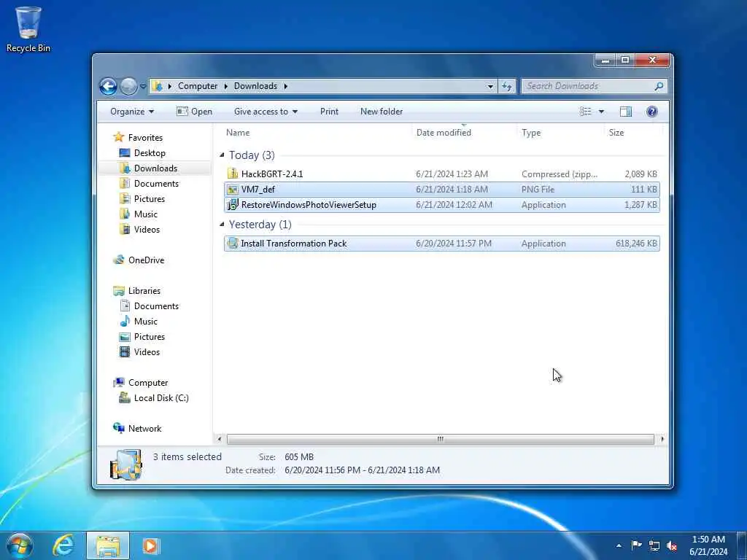Open Local Disk (C:) drive
This screenshot has width=747, height=560.
pos(161,397)
